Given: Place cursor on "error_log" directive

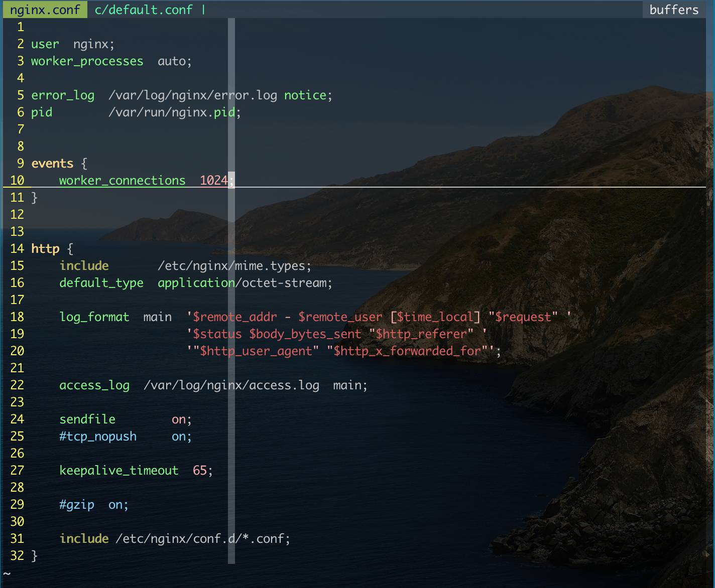Looking at the screenshot, I should pyautogui.click(x=63, y=95).
